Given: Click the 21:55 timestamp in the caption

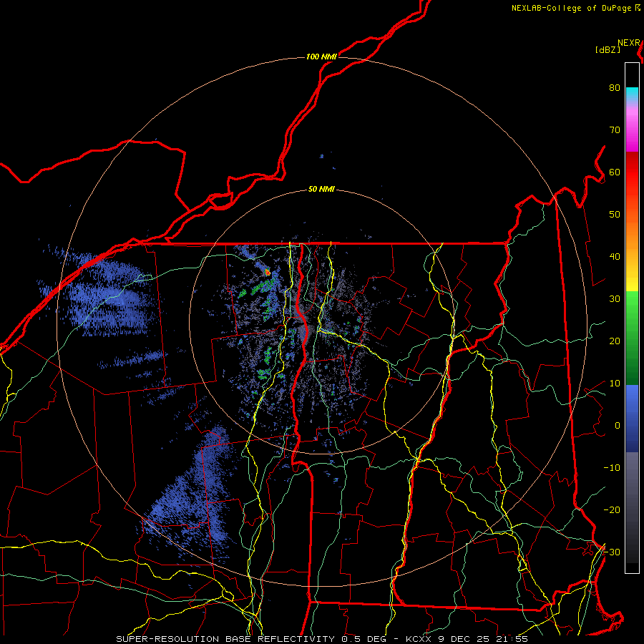Looking at the screenshot, I should point(512,639).
